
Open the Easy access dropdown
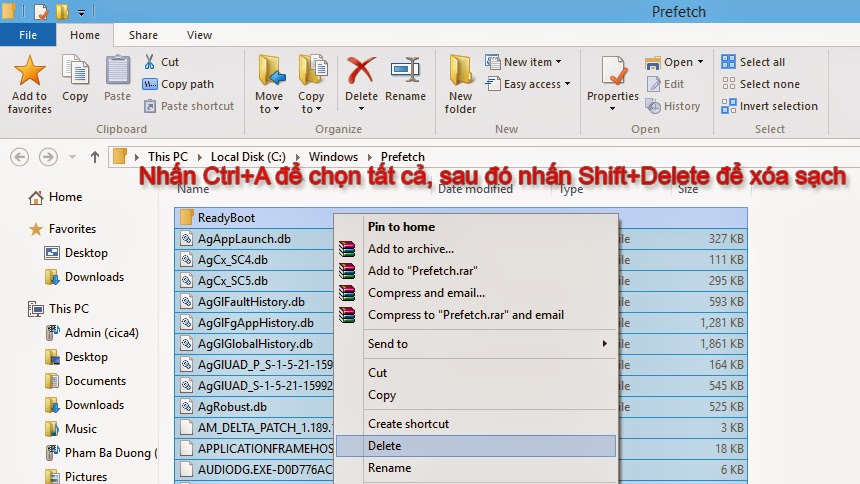[528, 84]
